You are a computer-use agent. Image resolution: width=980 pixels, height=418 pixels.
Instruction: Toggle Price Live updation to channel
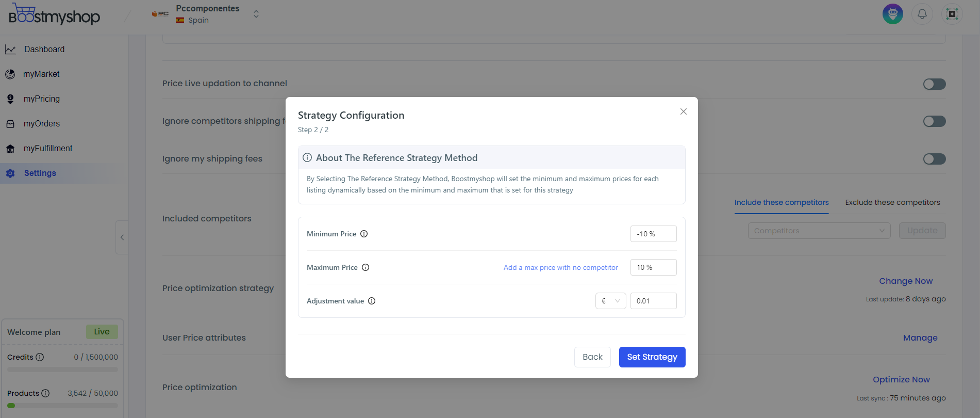point(934,84)
